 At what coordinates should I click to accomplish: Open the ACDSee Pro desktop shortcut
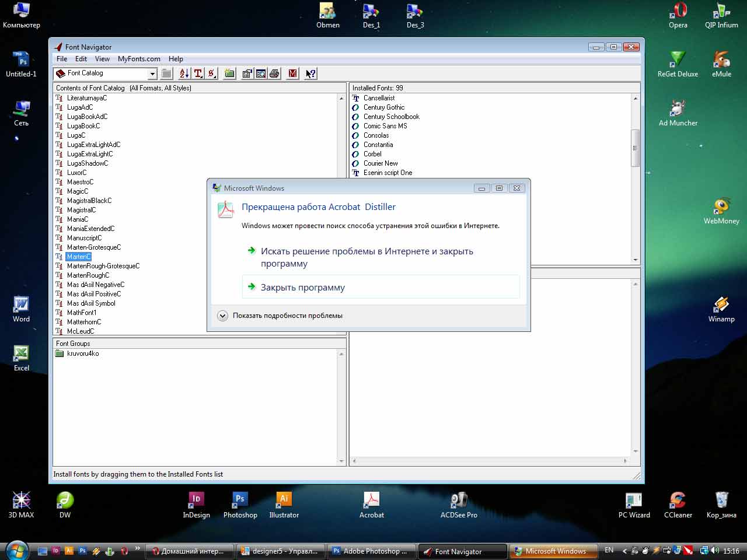point(459,505)
